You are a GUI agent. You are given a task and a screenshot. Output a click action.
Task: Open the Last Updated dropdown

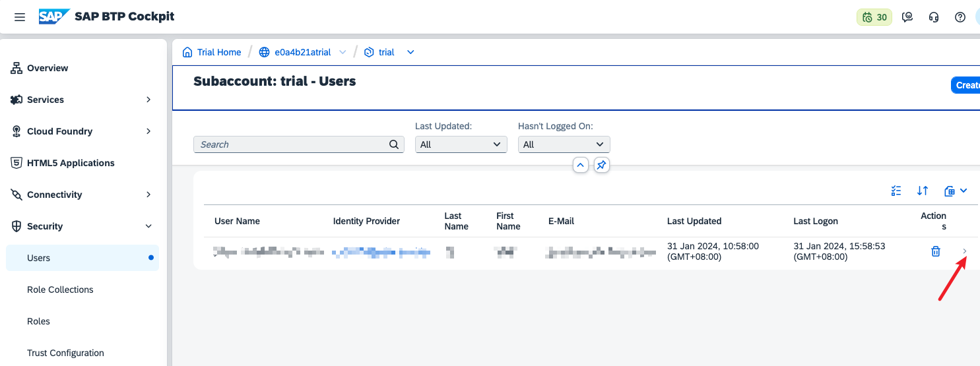(461, 144)
